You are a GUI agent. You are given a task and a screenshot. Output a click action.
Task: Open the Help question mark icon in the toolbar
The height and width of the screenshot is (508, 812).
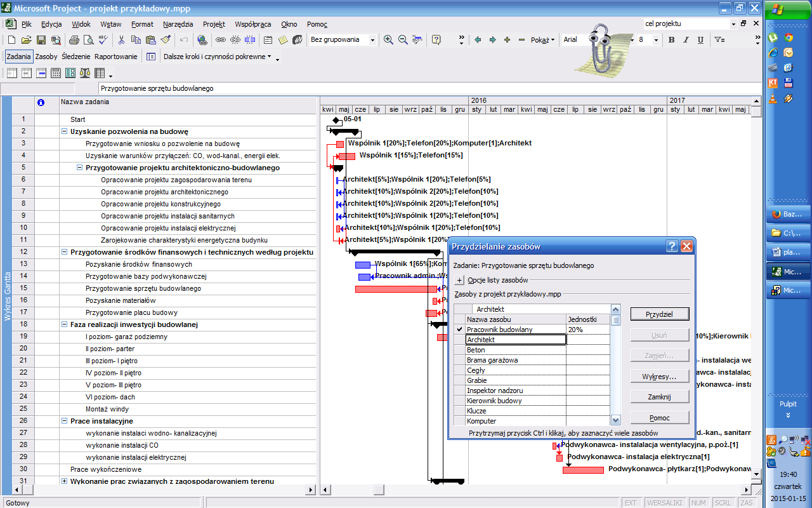436,40
